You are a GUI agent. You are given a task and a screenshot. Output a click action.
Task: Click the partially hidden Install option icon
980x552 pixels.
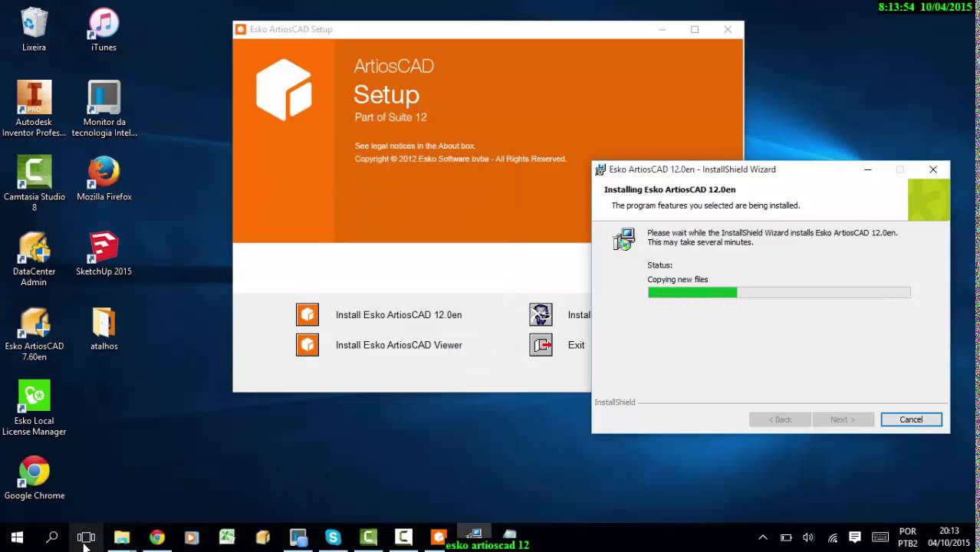(x=541, y=314)
